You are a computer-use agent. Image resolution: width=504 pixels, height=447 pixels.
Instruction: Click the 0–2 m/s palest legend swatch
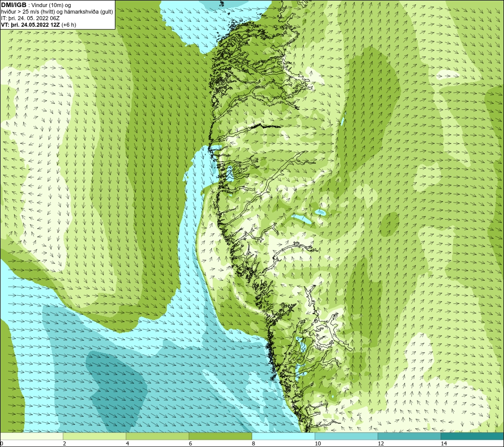click(31, 436)
